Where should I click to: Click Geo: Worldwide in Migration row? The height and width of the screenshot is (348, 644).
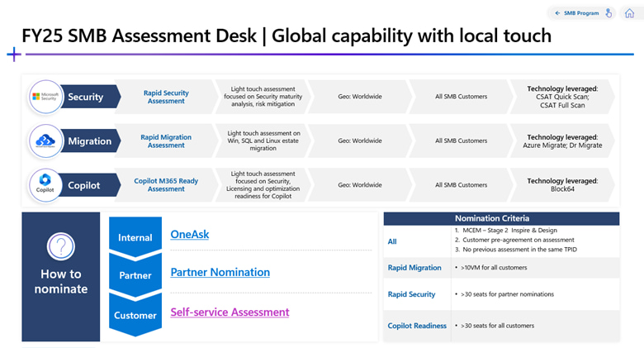coord(360,141)
